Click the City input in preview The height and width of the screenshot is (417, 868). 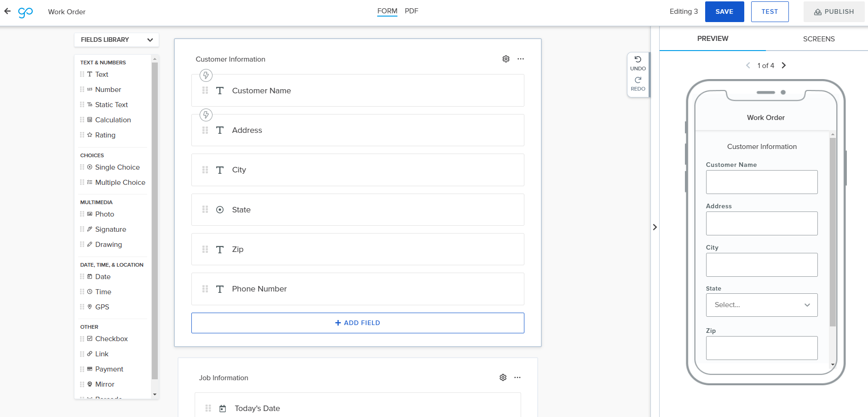[x=762, y=265]
